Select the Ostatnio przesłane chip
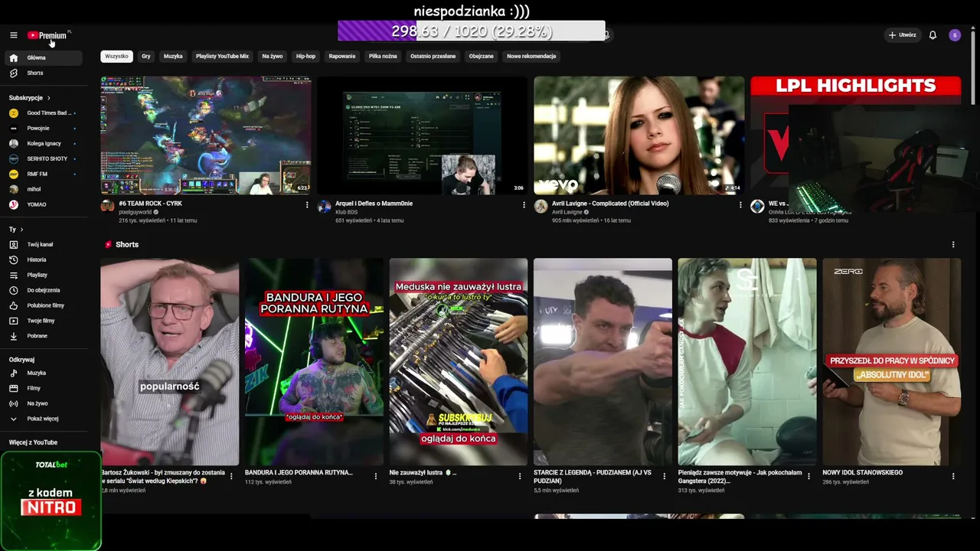Screen dimensions: 980x551 (433, 56)
